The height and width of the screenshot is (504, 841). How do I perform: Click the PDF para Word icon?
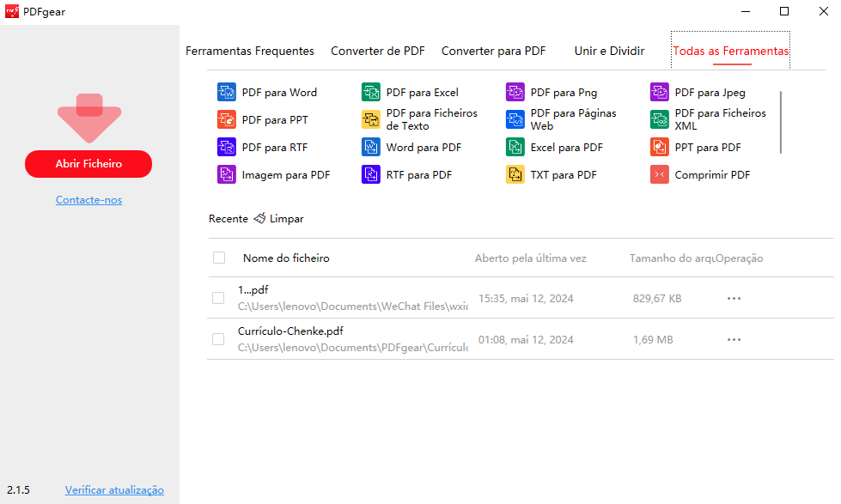226,92
